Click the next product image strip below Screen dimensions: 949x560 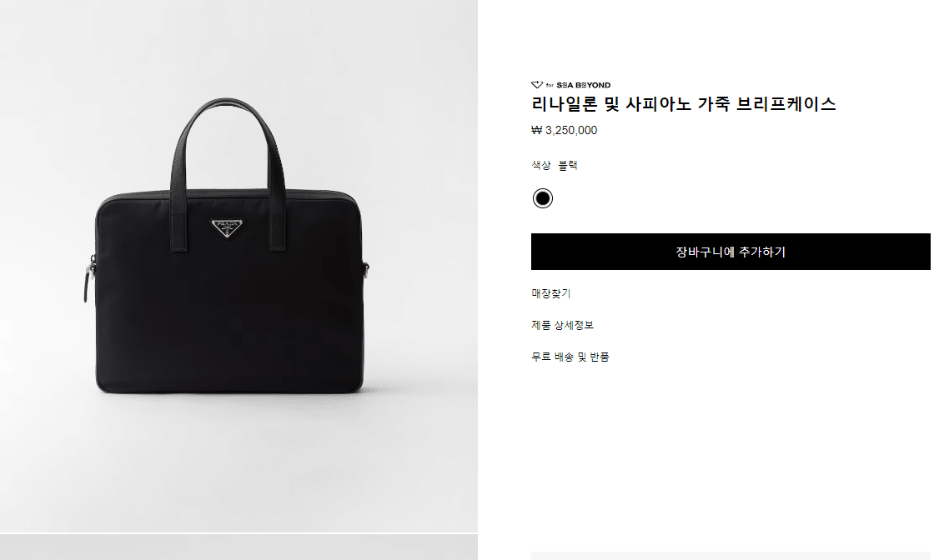pos(239,547)
